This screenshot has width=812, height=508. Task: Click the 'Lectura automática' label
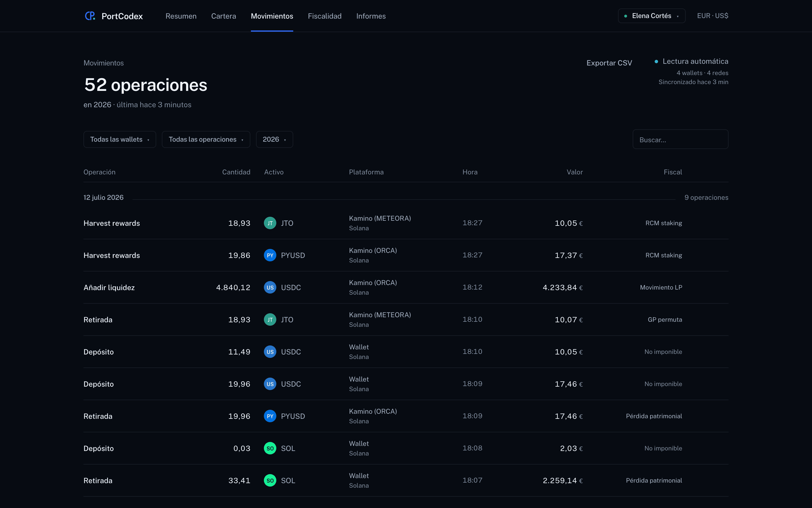pos(696,62)
